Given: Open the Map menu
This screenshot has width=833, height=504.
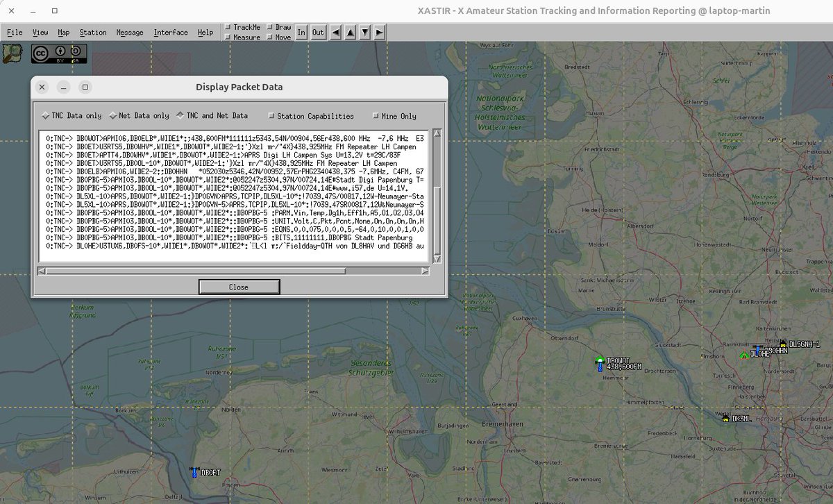Looking at the screenshot, I should 63,32.
